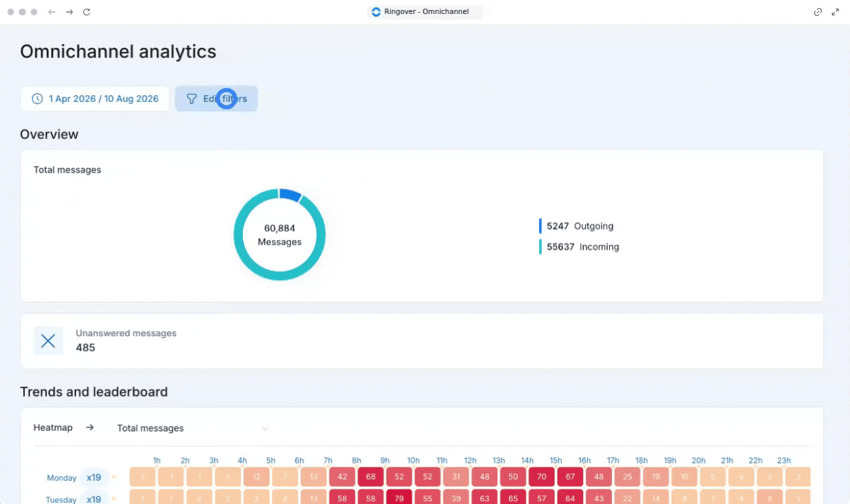Click the 15h column header
This screenshot has height=504, width=850.
(x=556, y=460)
